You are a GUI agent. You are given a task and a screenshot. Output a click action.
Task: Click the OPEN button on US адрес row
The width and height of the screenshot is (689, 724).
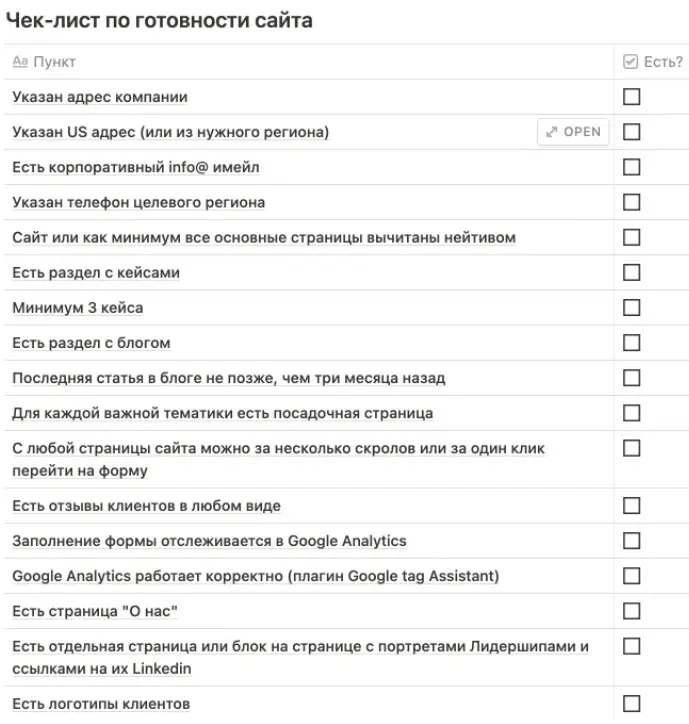(x=573, y=132)
